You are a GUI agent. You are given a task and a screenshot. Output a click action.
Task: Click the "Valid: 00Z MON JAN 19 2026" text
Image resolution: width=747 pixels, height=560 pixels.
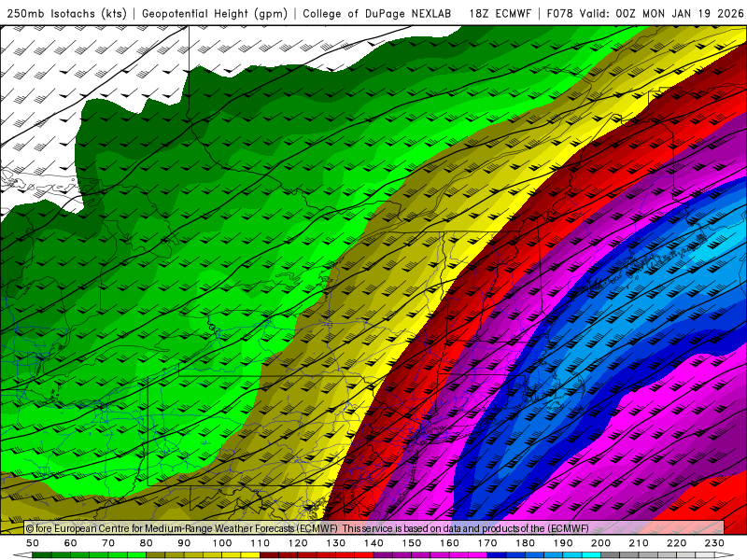[x=661, y=13]
